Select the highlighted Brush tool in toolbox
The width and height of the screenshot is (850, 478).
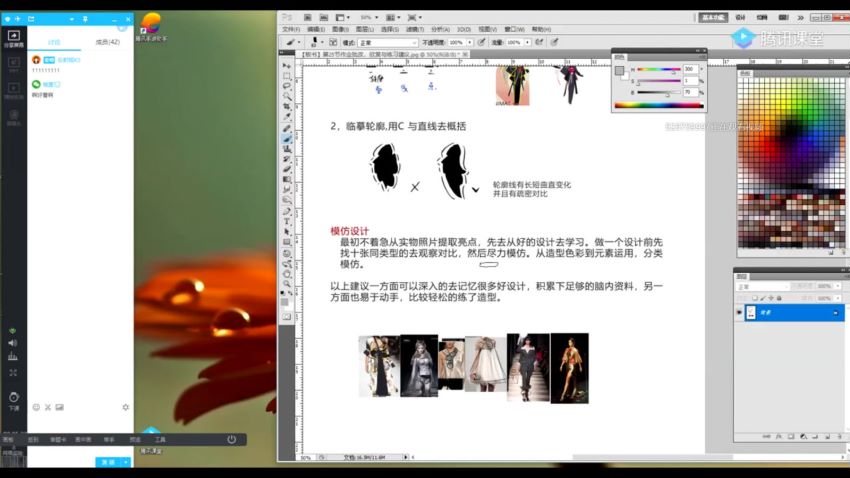(x=287, y=139)
